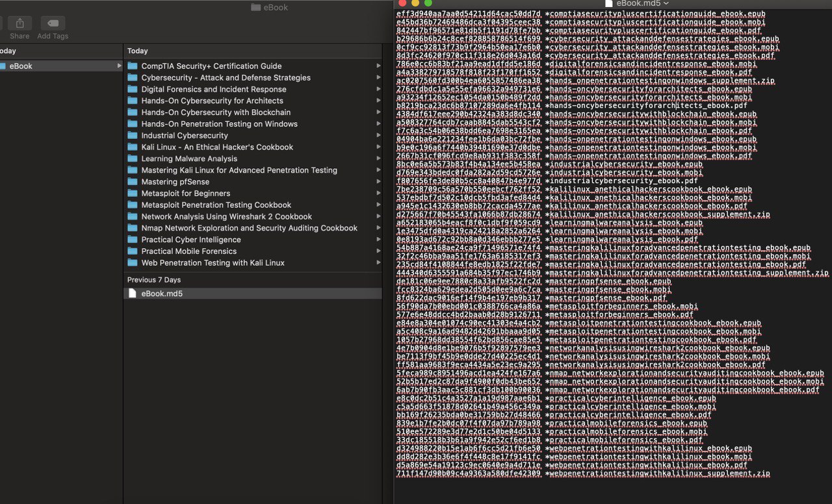Select the Practical Mobile Forensics folder name
This screenshot has height=504, width=832.
[189, 251]
